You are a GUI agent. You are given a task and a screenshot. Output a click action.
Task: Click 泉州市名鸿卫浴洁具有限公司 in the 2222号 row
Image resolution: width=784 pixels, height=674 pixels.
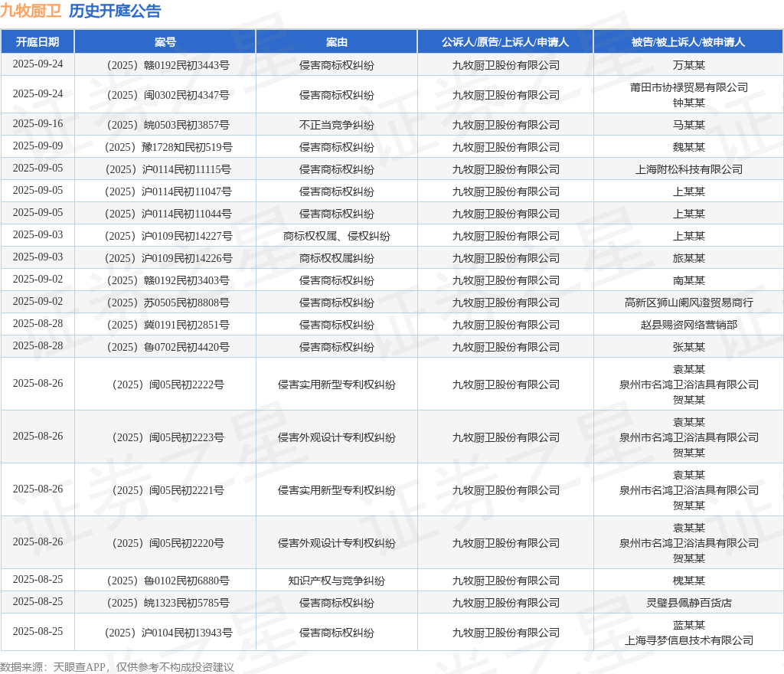coord(688,384)
